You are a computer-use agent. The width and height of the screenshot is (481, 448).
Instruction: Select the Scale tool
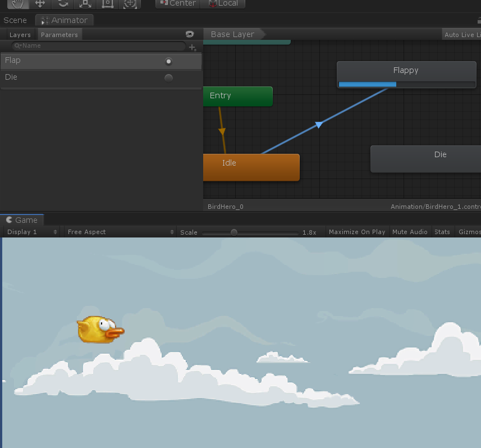(85, 4)
